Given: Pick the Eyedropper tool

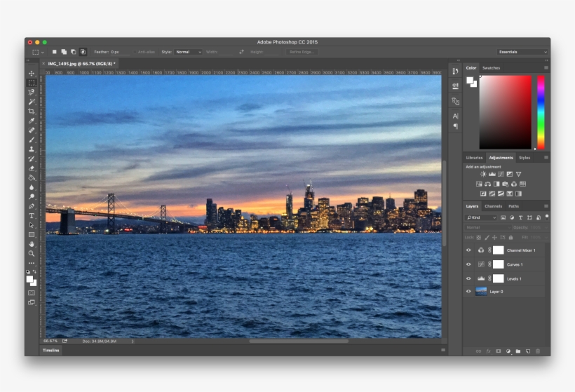Looking at the screenshot, I should click(32, 121).
